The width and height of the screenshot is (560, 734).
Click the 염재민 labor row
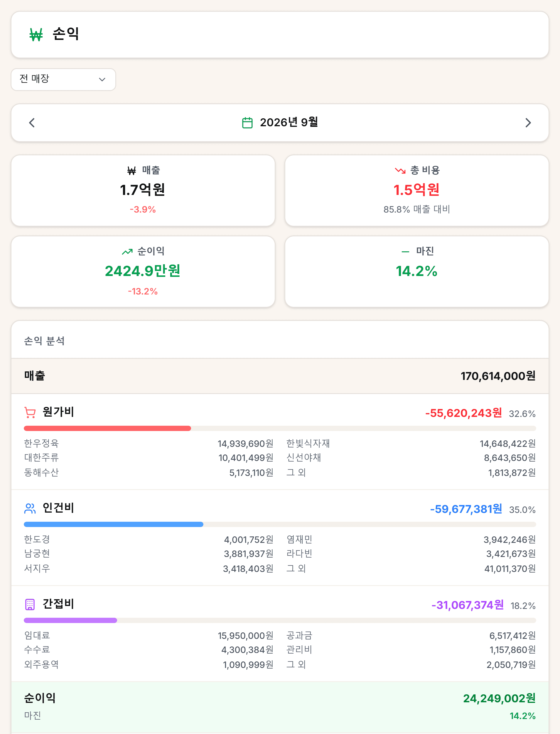click(x=411, y=540)
